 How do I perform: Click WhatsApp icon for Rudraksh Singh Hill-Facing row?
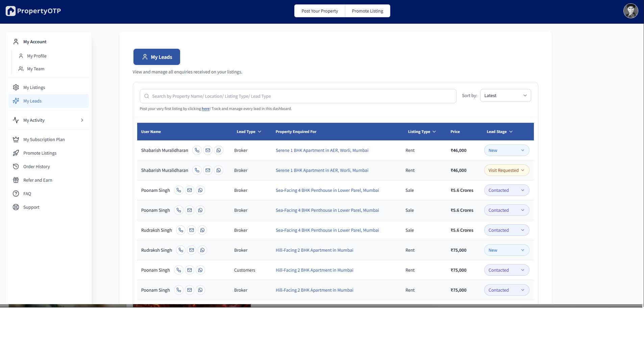click(x=202, y=250)
